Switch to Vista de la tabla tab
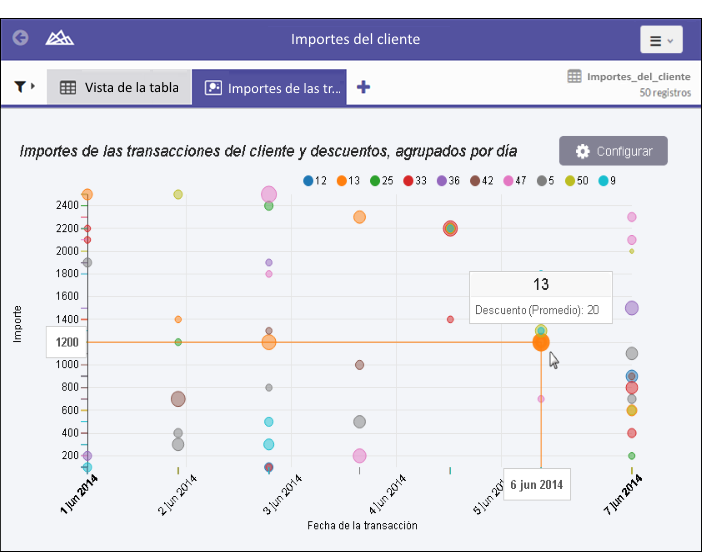This screenshot has height=552, width=702. (119, 87)
